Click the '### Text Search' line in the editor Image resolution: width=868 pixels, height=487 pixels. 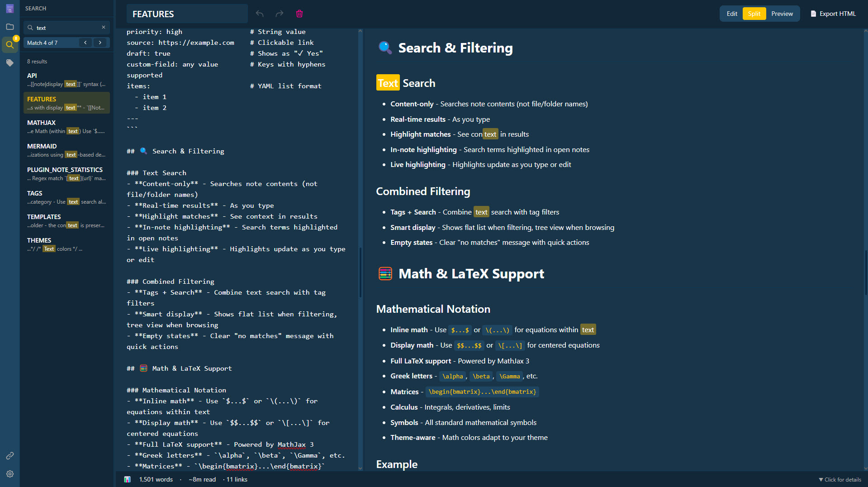[157, 173]
